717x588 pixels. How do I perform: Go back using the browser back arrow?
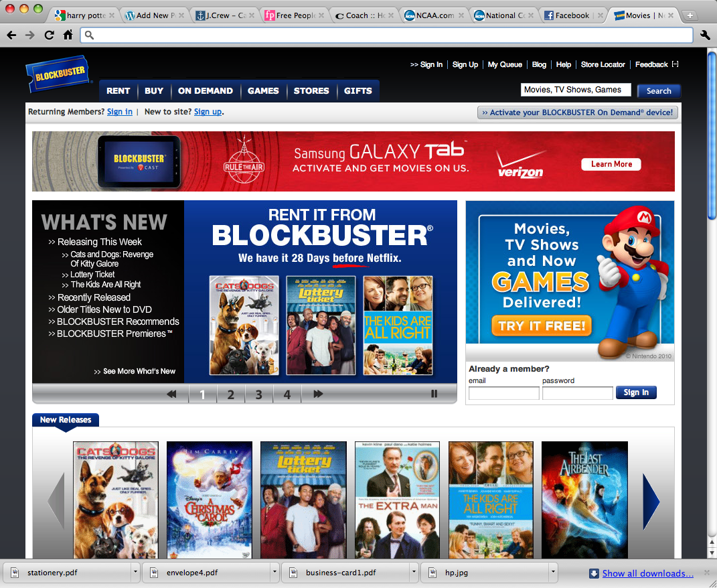[x=11, y=35]
